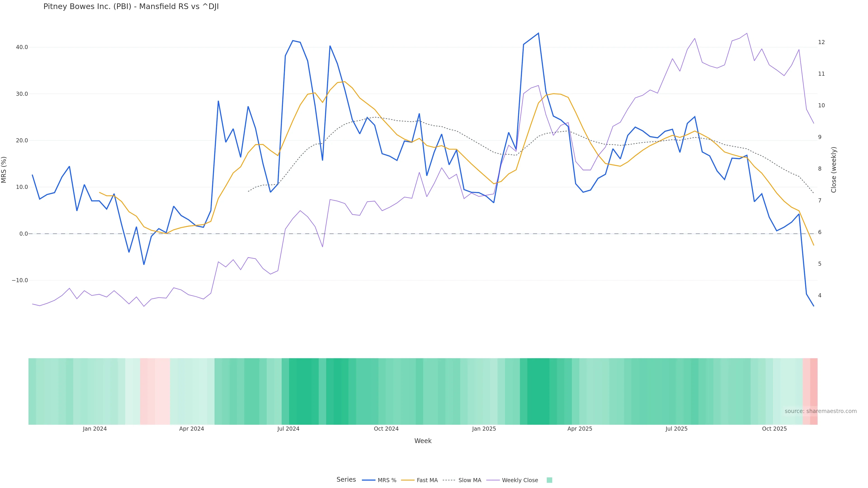Viewport: 868px width, 488px height.
Task: Select the 'Oct 2024' x-axis tick label
Action: 386,429
